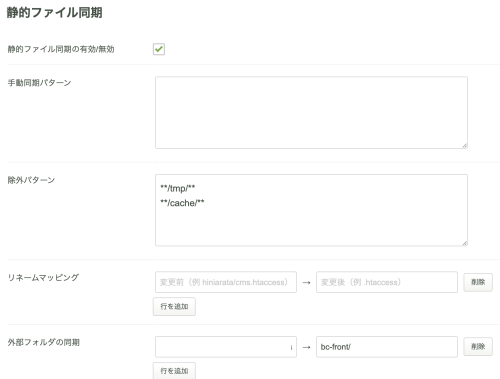Click the 除外パターン field label
Image resolution: width=500 pixels, height=379 pixels.
point(31,180)
